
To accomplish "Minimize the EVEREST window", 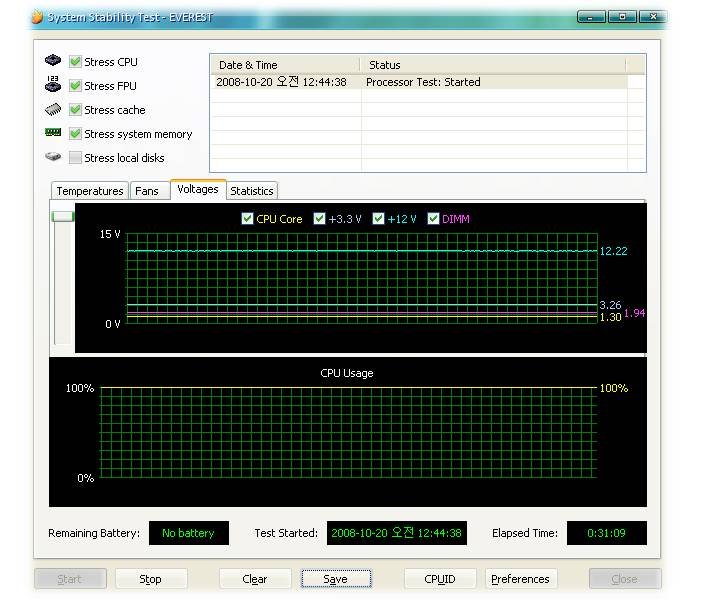I will coord(591,17).
